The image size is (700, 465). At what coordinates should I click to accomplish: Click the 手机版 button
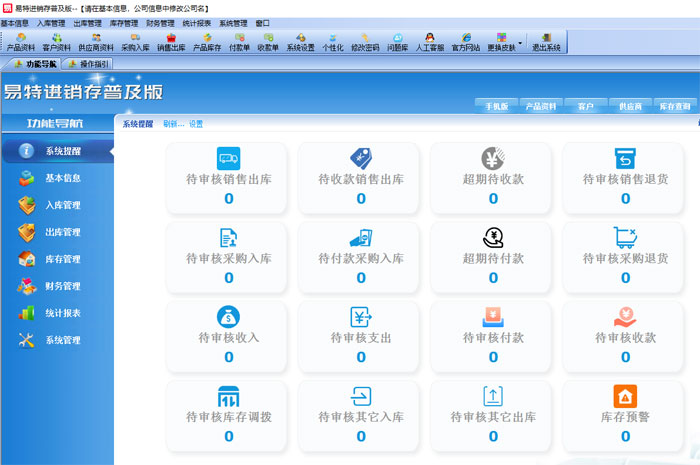[497, 106]
